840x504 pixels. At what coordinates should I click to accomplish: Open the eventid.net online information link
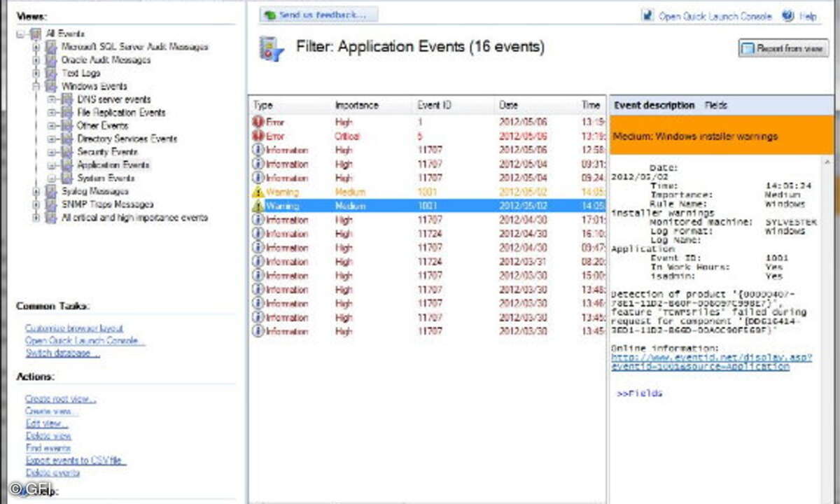point(712,362)
